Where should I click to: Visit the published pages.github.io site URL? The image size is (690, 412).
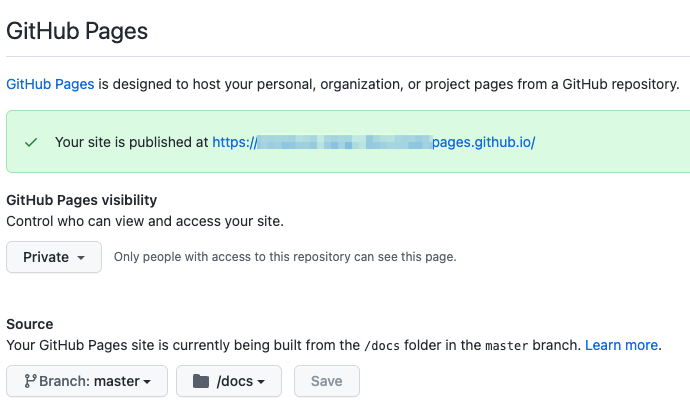374,142
